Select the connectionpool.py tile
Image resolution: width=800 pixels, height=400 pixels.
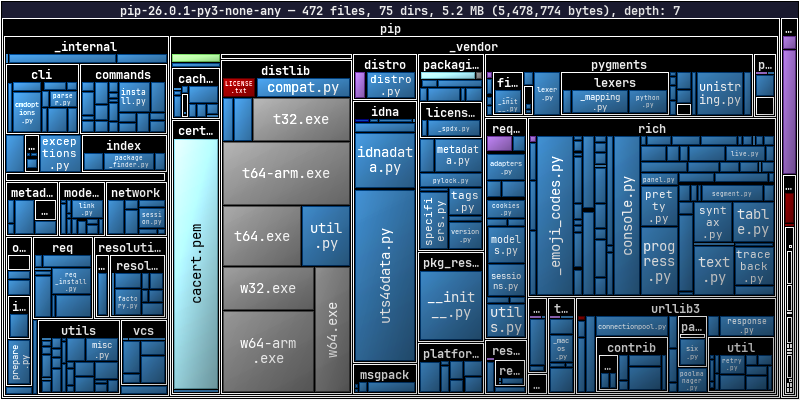point(632,327)
